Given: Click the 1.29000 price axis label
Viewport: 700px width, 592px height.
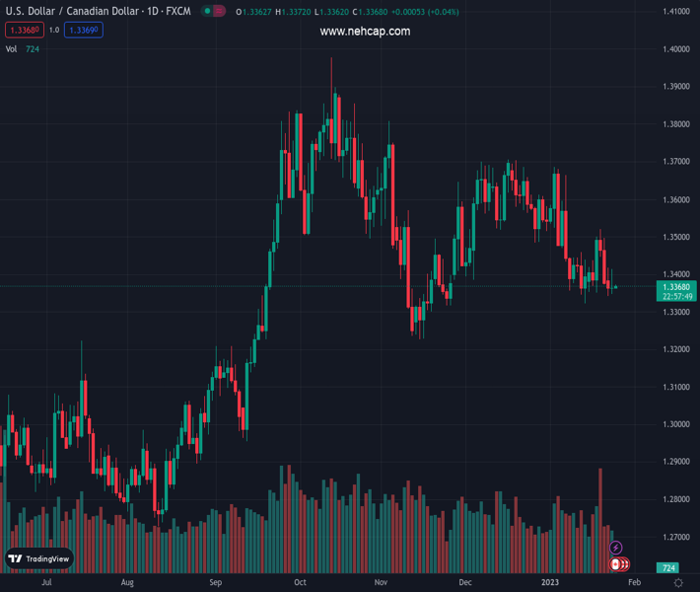Looking at the screenshot, I should point(676,462).
